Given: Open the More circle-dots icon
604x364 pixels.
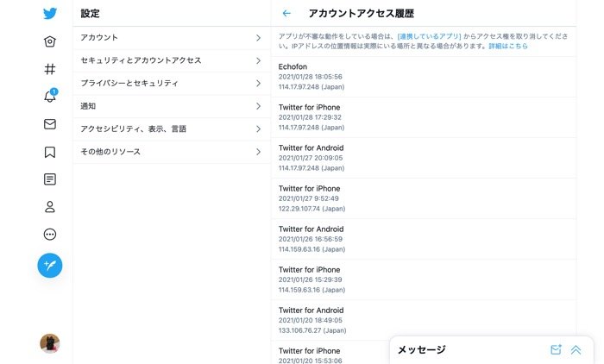Looking at the screenshot, I should [50, 235].
